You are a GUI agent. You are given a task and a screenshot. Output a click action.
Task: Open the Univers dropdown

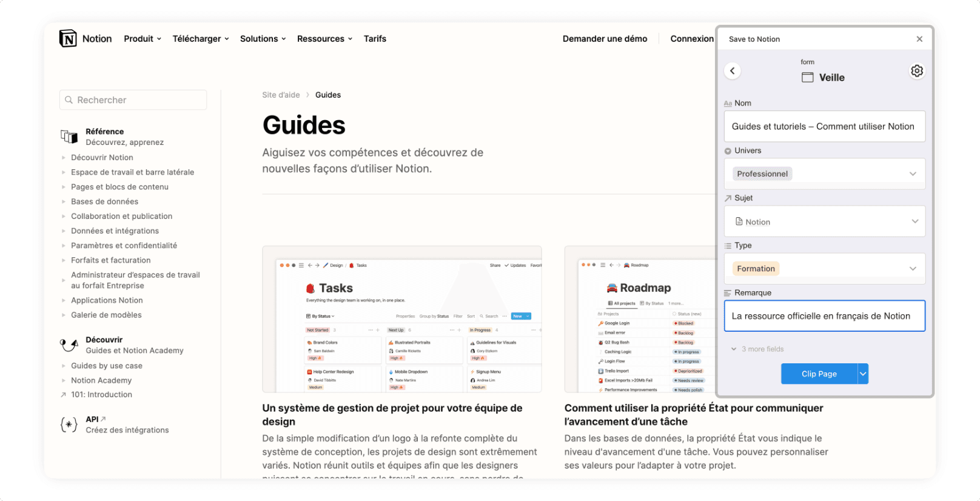912,174
